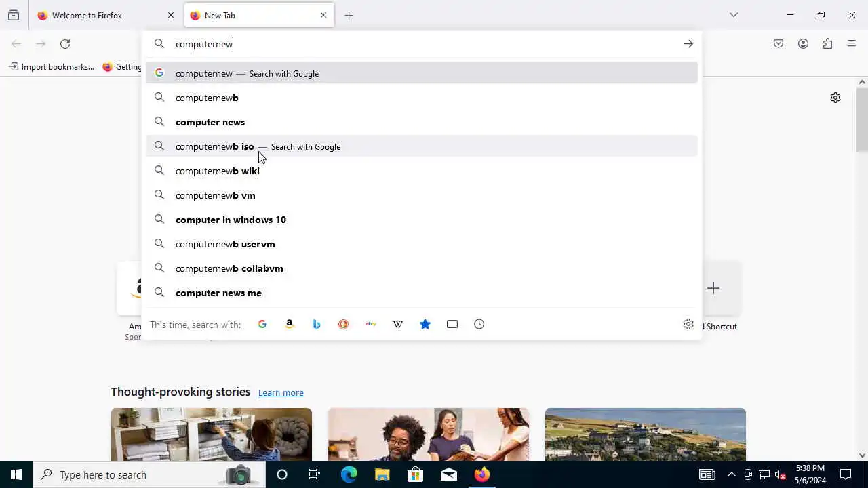Open story thumbnail of coastal village
The height and width of the screenshot is (488, 868).
[646, 434]
